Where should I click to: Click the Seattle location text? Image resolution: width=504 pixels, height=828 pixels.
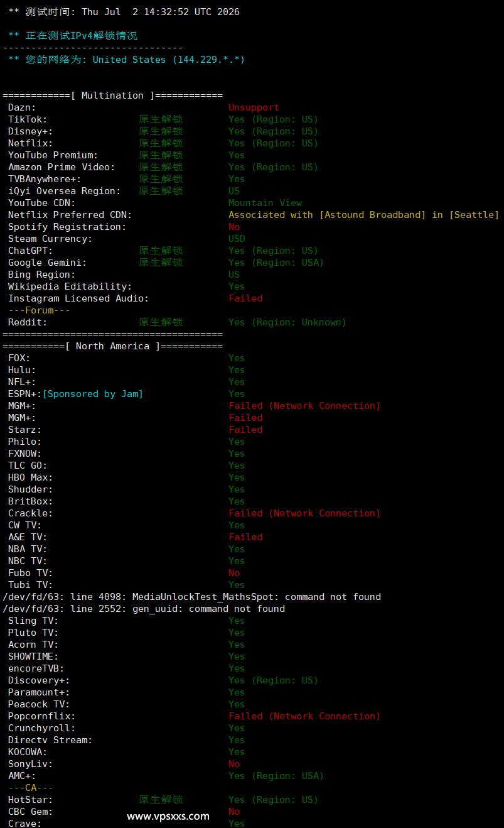pos(474,215)
